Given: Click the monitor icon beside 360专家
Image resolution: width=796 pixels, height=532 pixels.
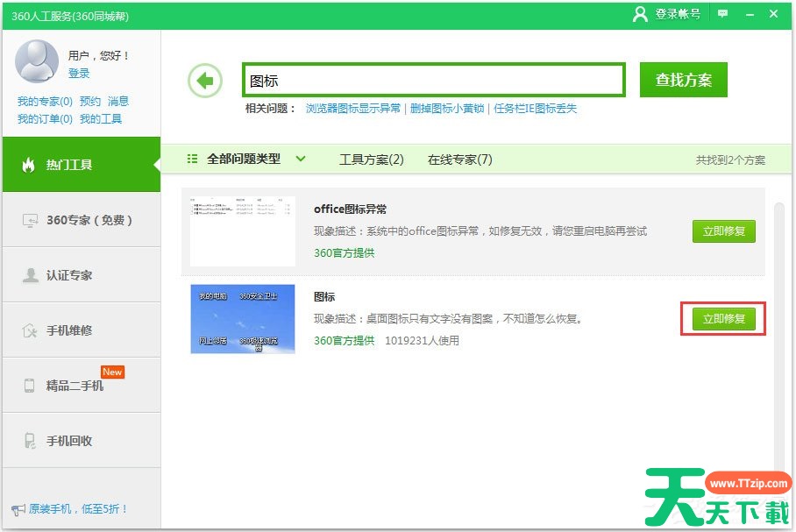Looking at the screenshot, I should (x=29, y=220).
